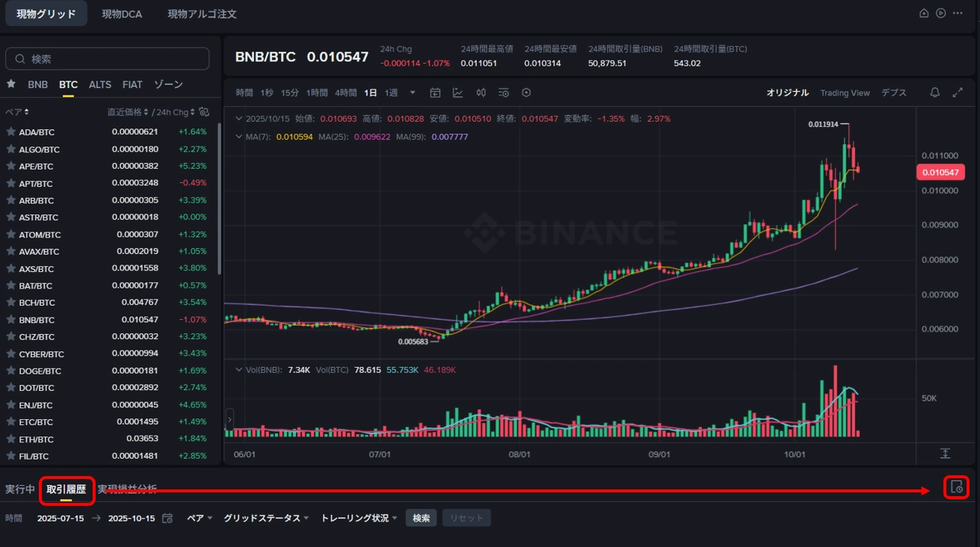This screenshot has width=980, height=547.
Task: Open trade history export icon on the right
Action: pyautogui.click(x=957, y=487)
